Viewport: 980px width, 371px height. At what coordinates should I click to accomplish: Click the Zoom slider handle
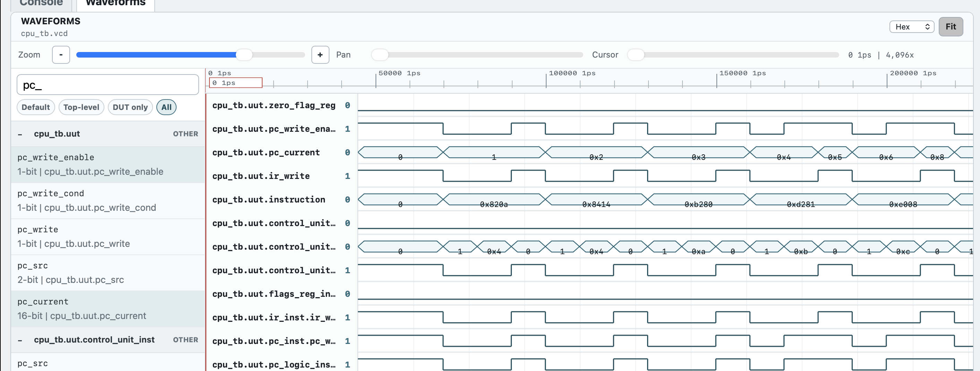(x=244, y=55)
